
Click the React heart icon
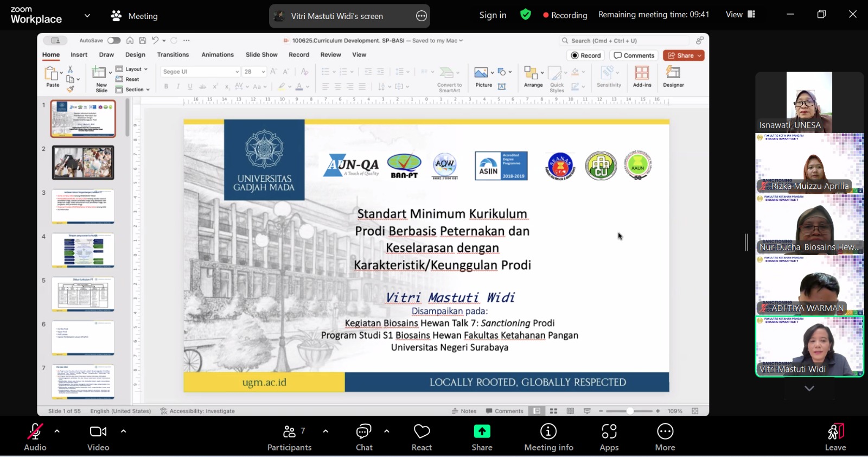[422, 437]
